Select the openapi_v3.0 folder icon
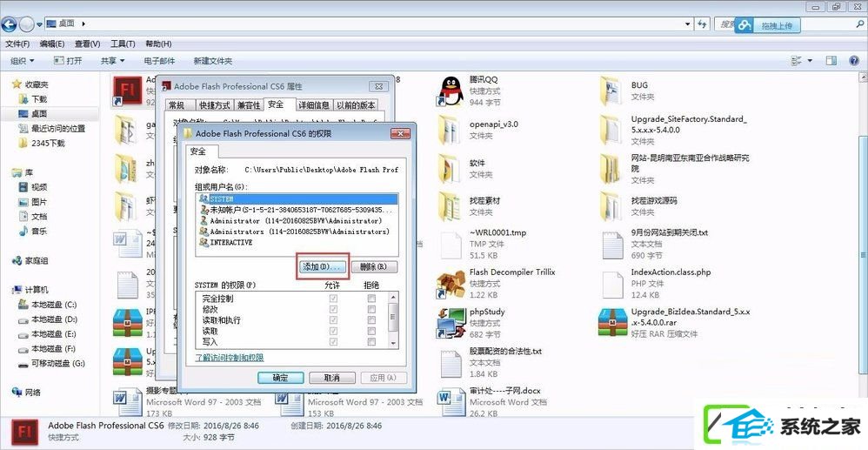The image size is (868, 450). 451,129
